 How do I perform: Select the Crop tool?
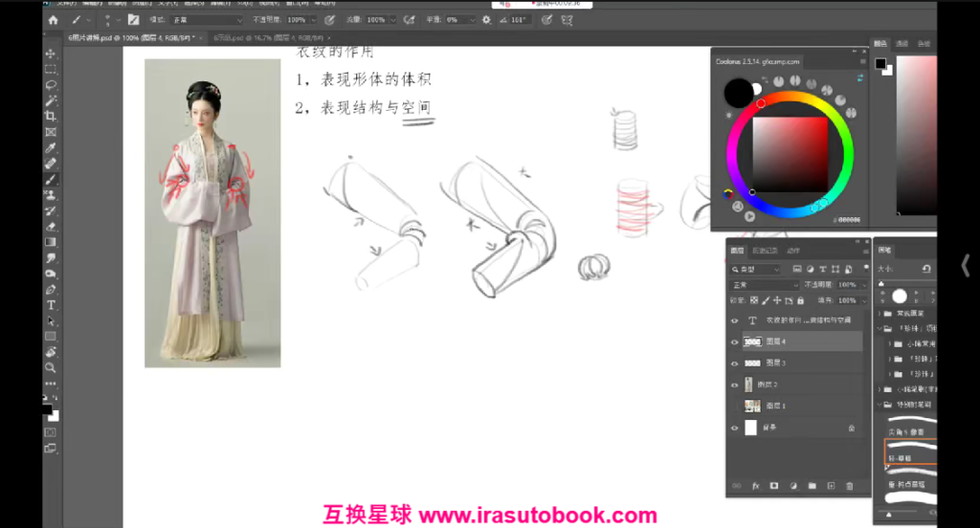(x=51, y=117)
